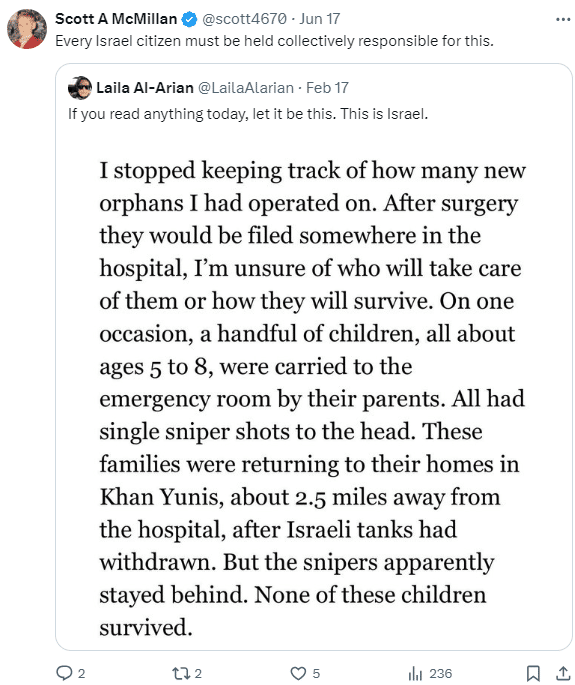This screenshot has height=685, width=575.
Task: Click the Laila Al-Arian name in quote
Action: click(145, 88)
